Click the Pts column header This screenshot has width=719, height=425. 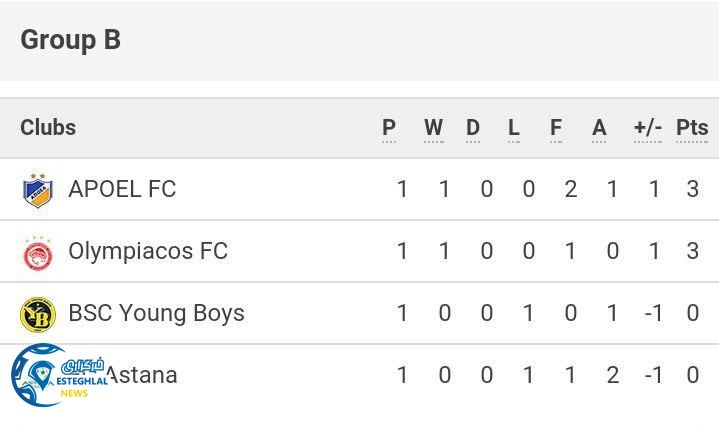(692, 128)
